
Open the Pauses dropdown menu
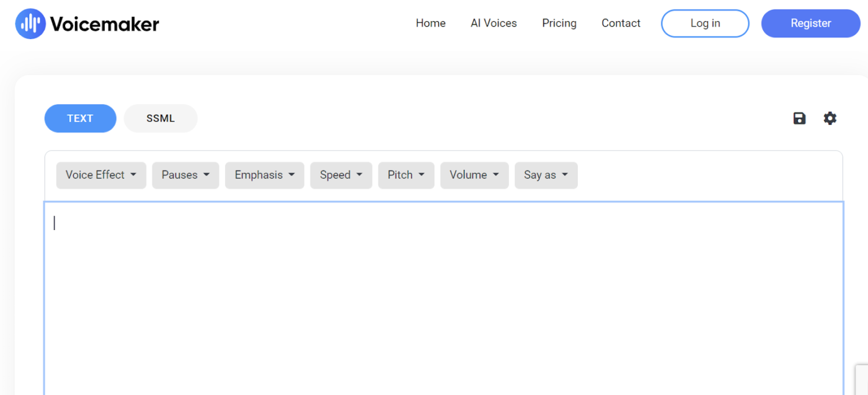[x=185, y=175]
